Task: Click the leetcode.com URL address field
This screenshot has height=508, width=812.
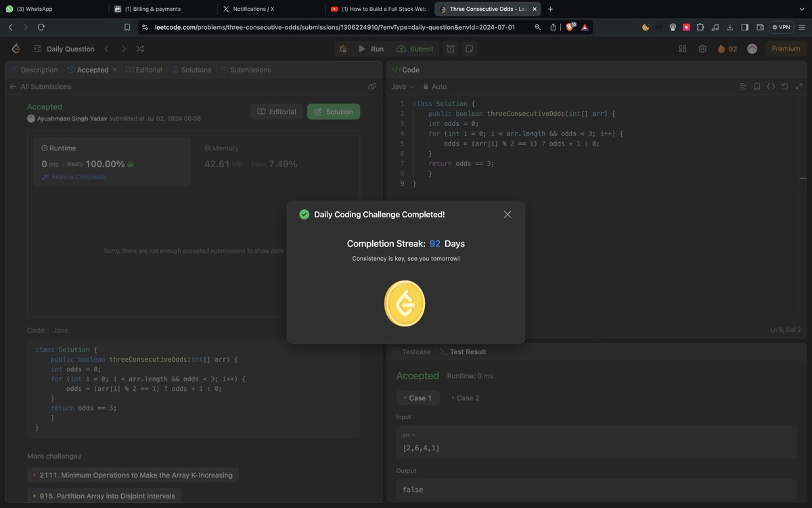Action: [335, 27]
